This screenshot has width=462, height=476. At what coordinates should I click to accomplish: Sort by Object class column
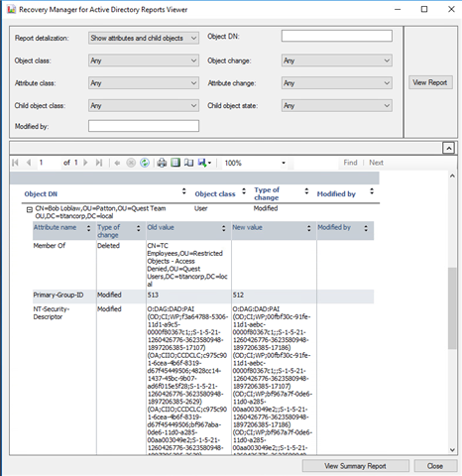tap(244, 191)
